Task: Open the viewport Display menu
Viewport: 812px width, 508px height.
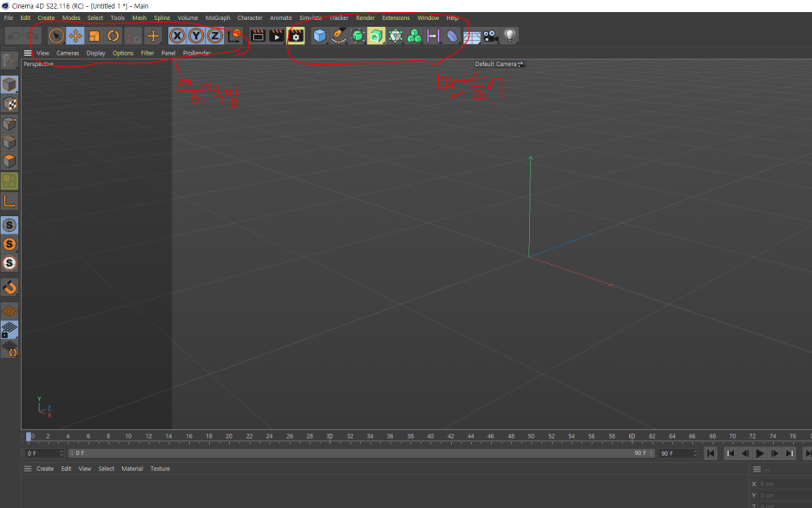Action: tap(95, 53)
